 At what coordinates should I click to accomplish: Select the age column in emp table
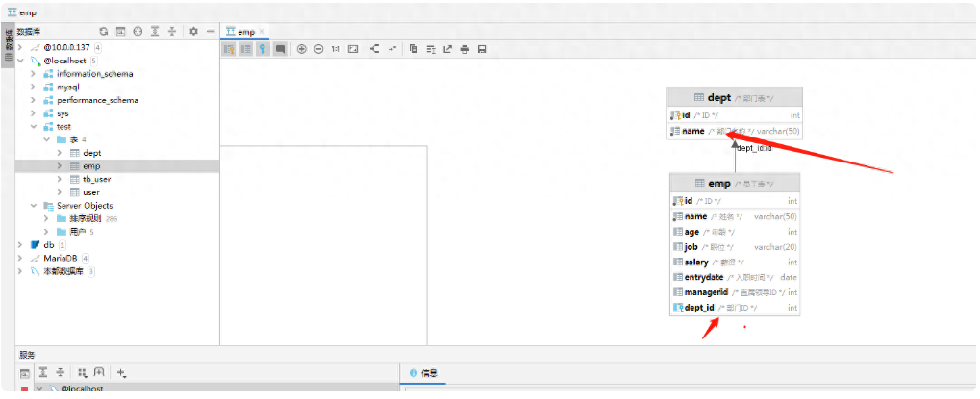point(735,232)
